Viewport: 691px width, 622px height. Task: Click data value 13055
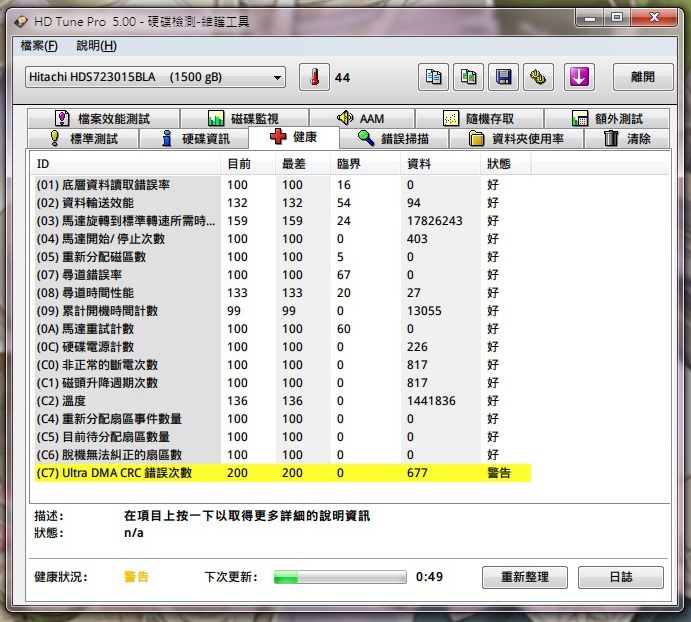[x=424, y=311]
